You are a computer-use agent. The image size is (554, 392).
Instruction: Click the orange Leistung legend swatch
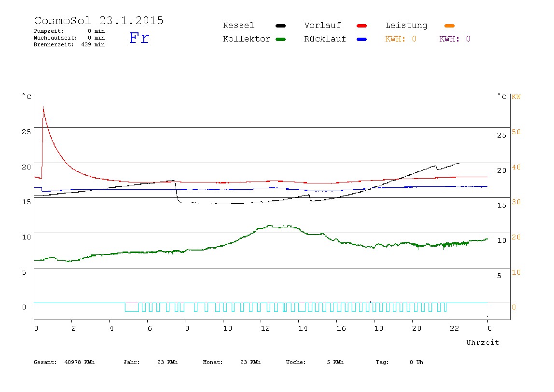point(449,26)
